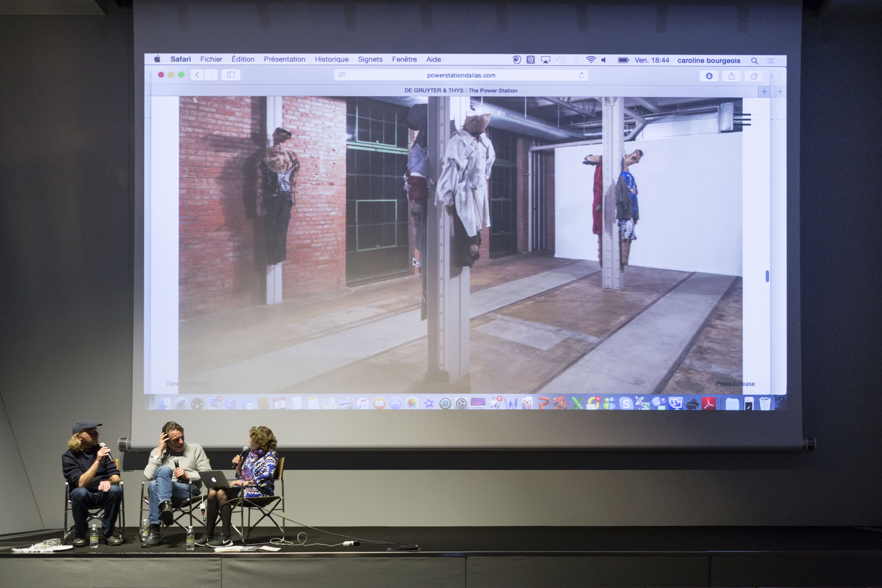
Task: Show Safari downloads arrow button
Action: click(x=709, y=76)
